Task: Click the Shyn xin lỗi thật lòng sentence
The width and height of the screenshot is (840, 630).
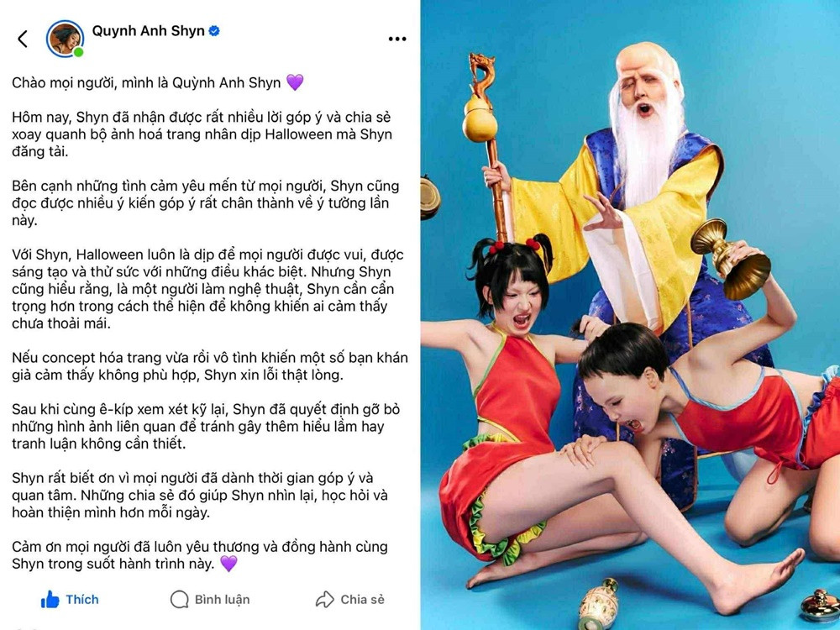Action: click(274, 375)
